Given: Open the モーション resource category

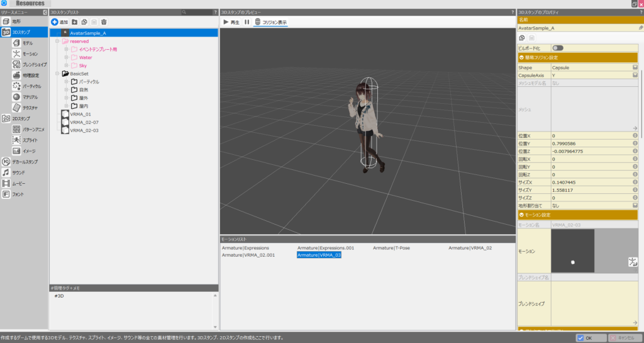Looking at the screenshot, I should click(x=30, y=53).
